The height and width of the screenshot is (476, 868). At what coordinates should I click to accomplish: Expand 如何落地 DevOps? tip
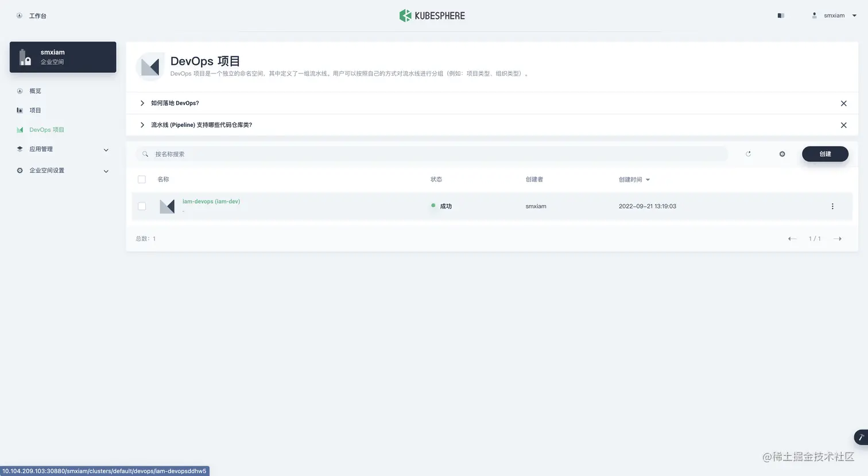click(x=142, y=103)
